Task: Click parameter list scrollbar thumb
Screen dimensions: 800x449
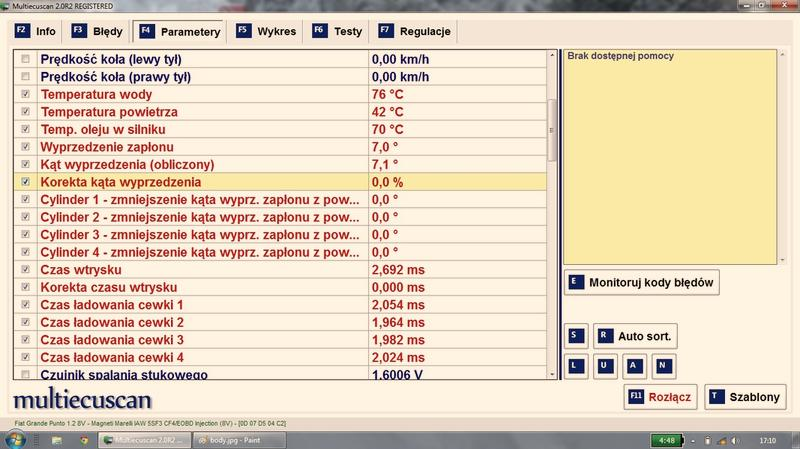Action: (552, 130)
